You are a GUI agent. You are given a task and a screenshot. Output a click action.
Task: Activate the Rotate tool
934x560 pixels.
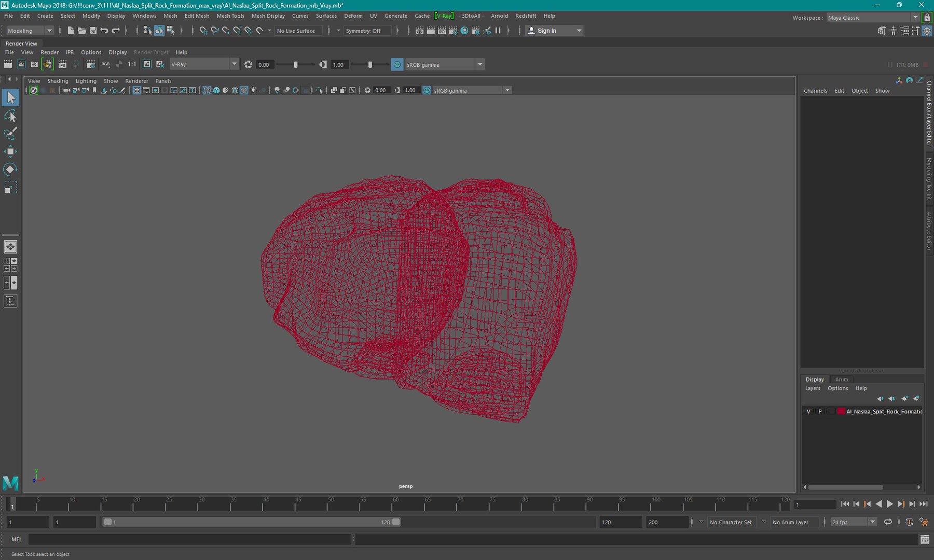pos(10,170)
